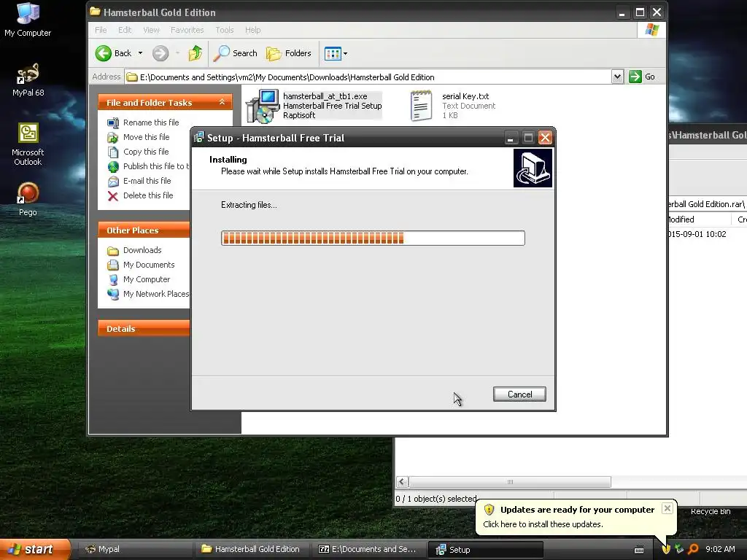Open Pego desktop shortcut
This screenshot has height=560, width=747.
coord(28,199)
